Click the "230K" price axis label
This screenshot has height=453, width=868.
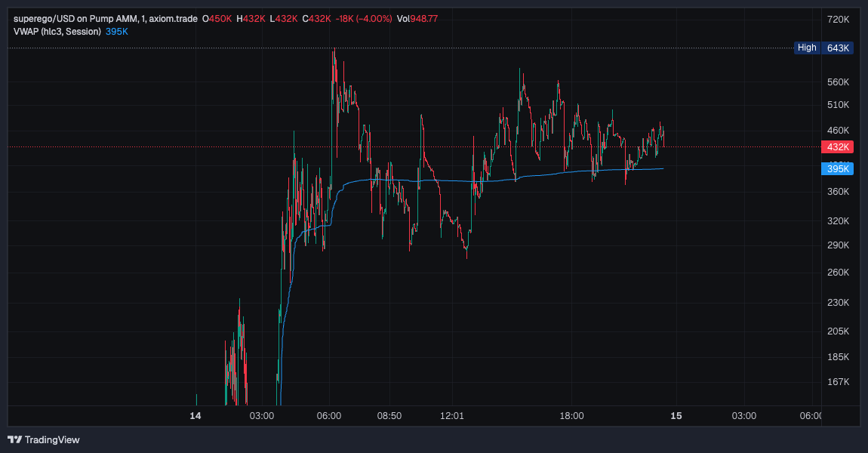point(838,302)
